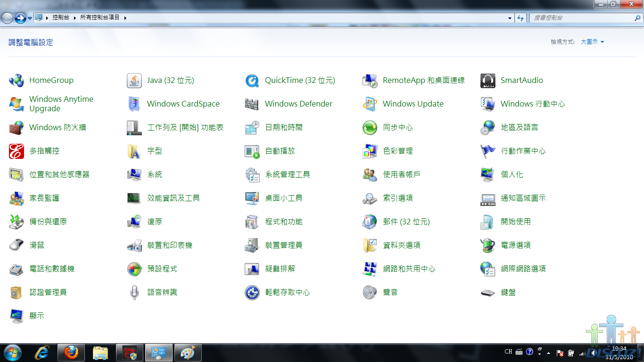
Task: Open Windows Anytime Upgrade icon
Action: click(x=17, y=104)
